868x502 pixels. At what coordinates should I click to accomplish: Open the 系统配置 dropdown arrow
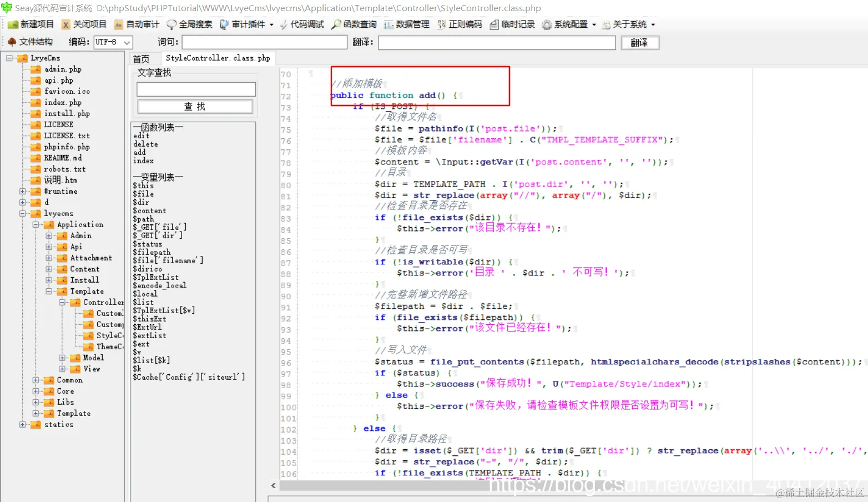tap(594, 24)
